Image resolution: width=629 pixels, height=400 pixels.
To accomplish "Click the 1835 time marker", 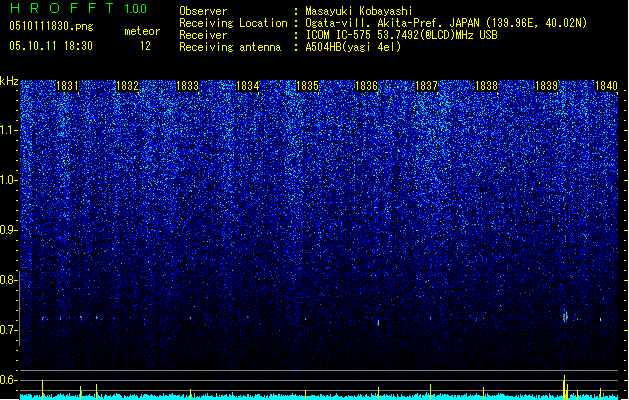I will click(307, 86).
